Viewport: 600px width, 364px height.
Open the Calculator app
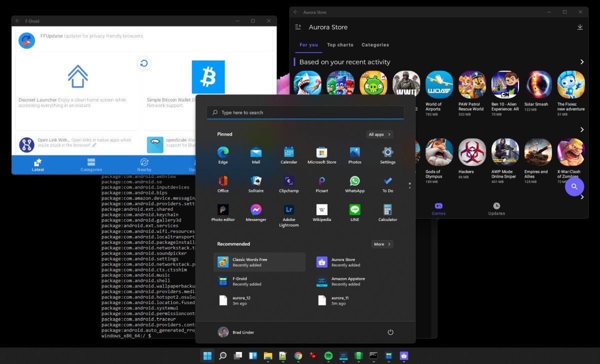pyautogui.click(x=387, y=212)
